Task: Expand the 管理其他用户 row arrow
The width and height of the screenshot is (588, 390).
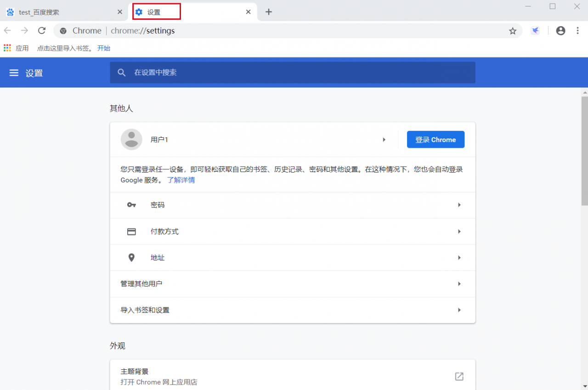Action: (x=459, y=284)
